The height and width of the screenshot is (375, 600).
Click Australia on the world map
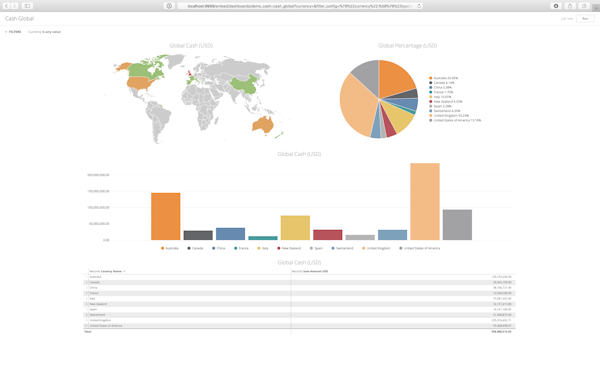point(262,125)
